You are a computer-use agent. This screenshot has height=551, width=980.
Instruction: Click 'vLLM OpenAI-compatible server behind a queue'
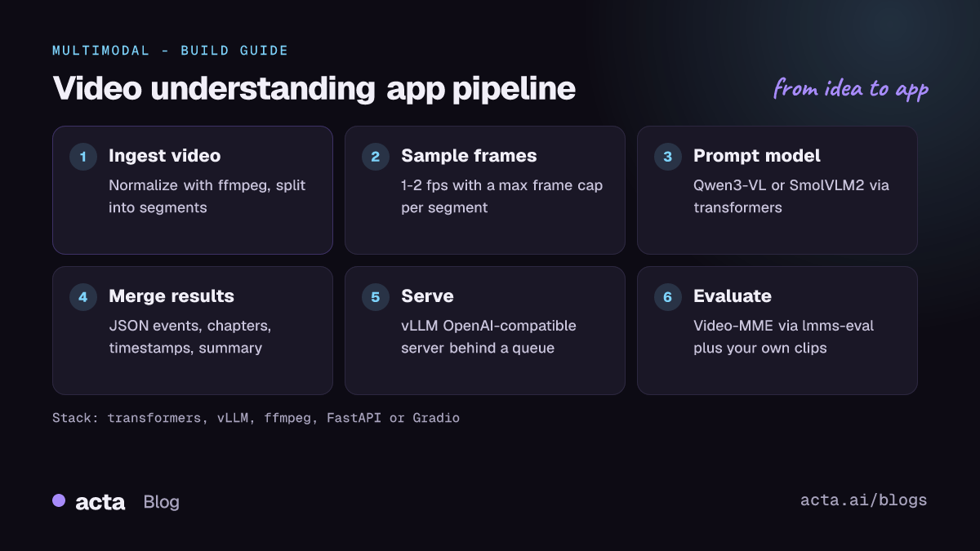[x=488, y=337]
